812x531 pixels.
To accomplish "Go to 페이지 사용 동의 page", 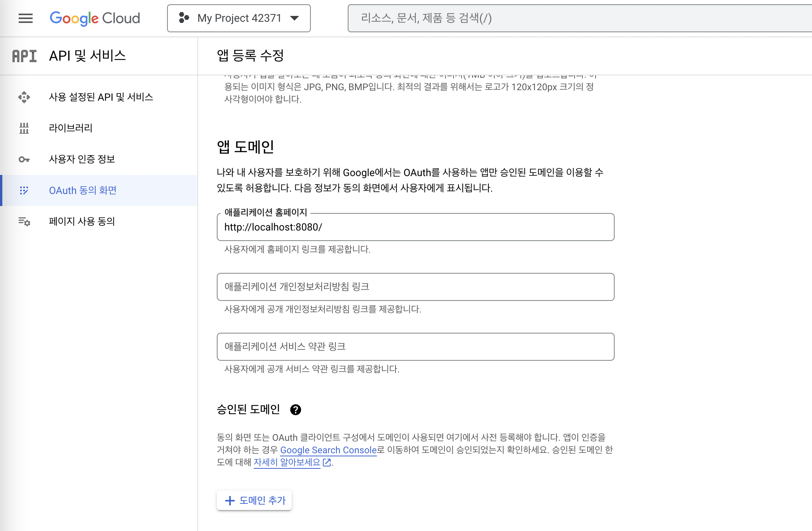I will pyautogui.click(x=82, y=222).
